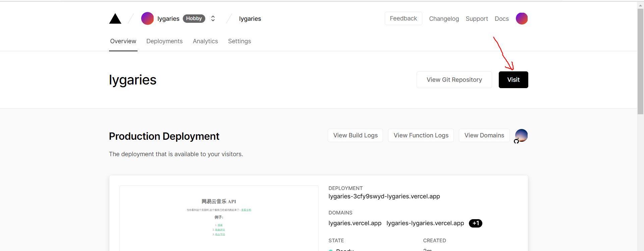Switch to the Analytics tab
Screen dimensions: 644x251
(x=205, y=41)
